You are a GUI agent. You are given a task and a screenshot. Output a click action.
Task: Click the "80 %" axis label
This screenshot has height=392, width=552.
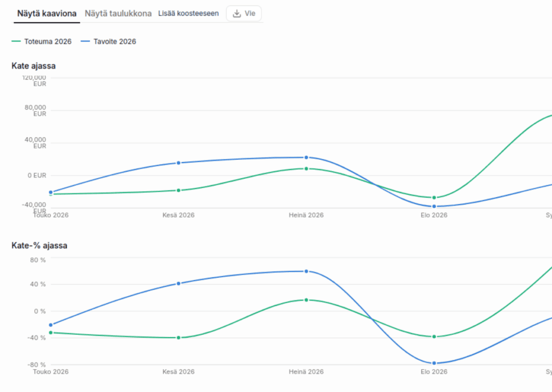click(38, 260)
